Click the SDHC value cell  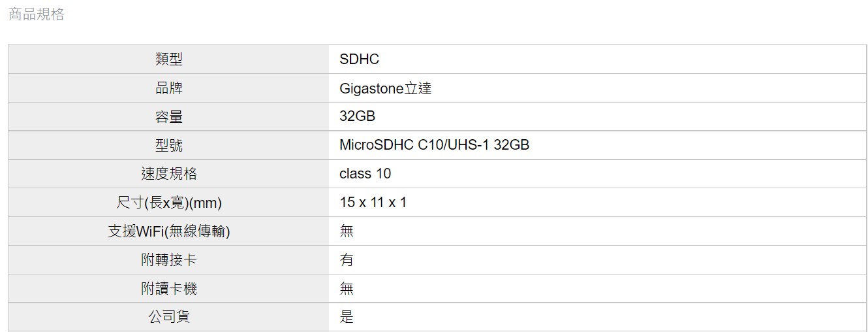597,59
